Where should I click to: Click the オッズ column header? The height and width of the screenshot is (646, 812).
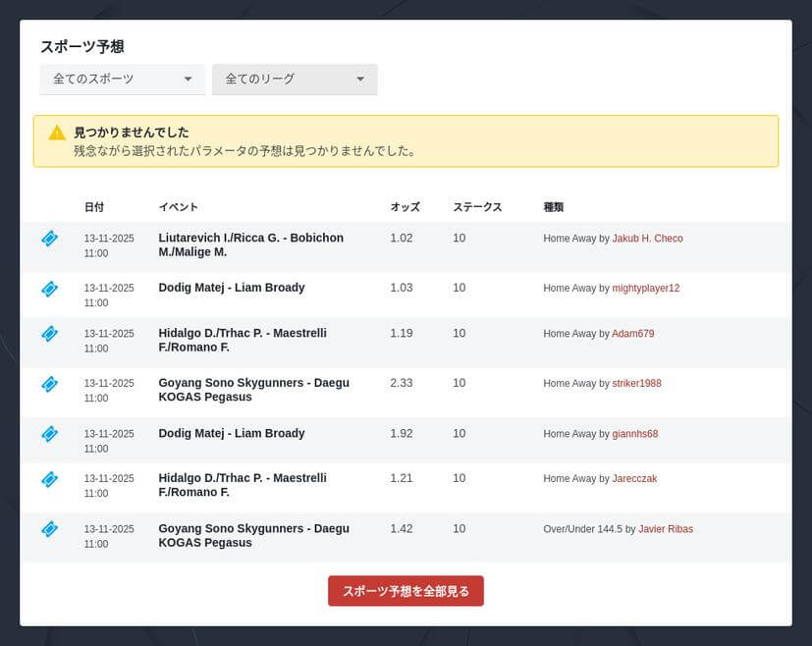click(x=405, y=207)
